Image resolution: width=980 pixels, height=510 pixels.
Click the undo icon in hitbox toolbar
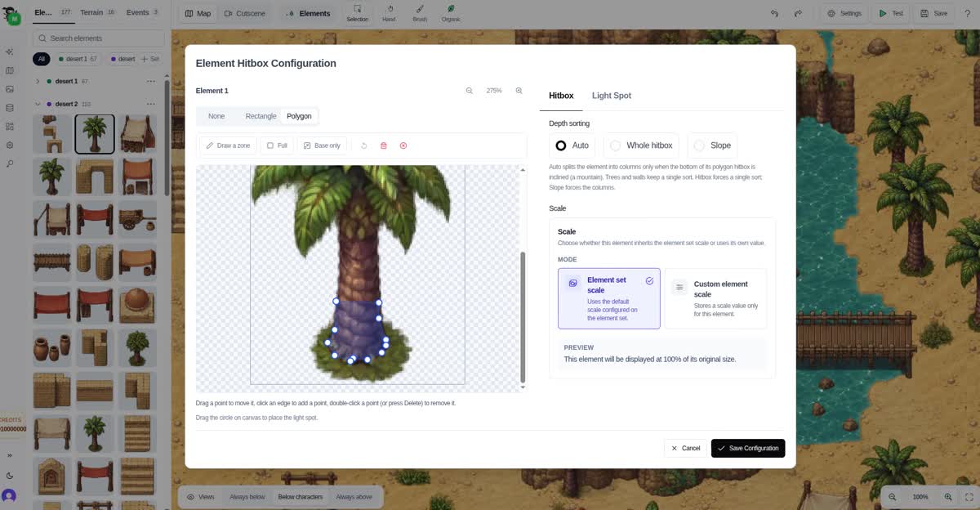click(364, 145)
